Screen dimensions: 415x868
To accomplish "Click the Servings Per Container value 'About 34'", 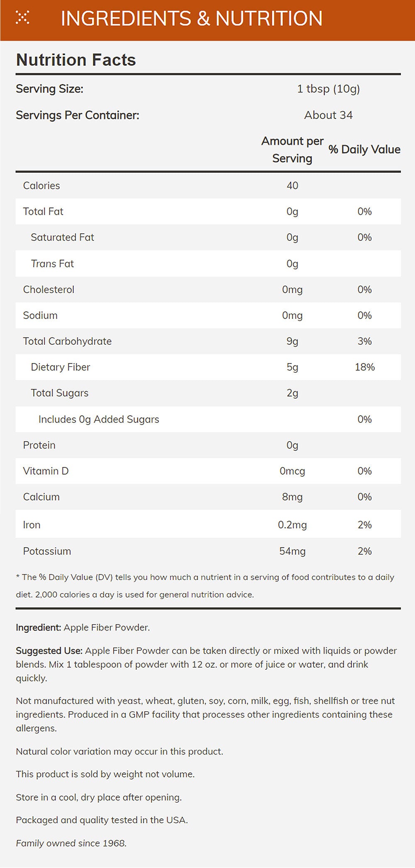I will coord(328,115).
